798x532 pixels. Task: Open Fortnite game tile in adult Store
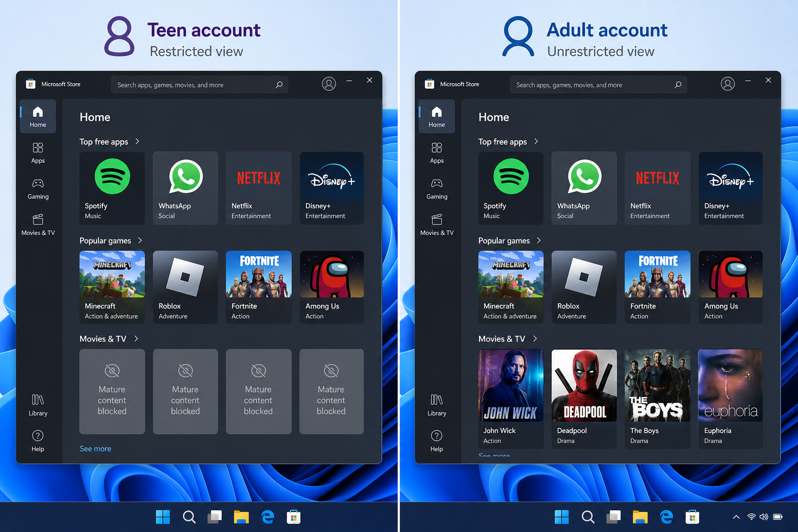tap(657, 287)
